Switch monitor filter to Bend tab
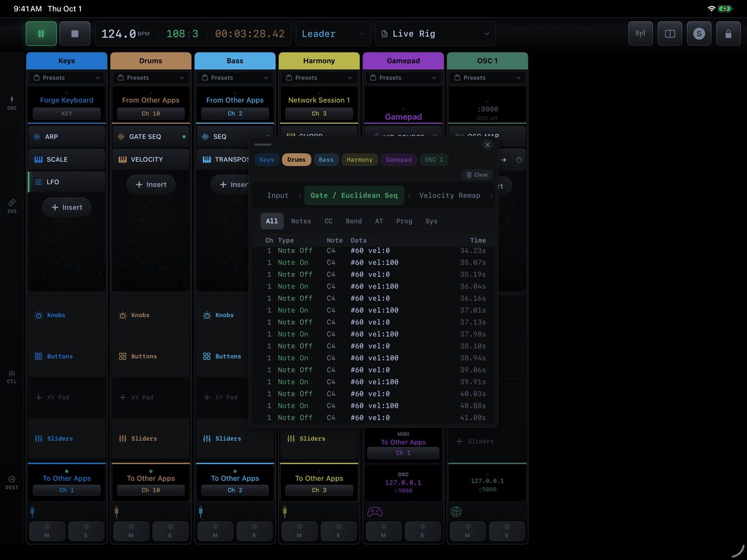 pos(354,221)
